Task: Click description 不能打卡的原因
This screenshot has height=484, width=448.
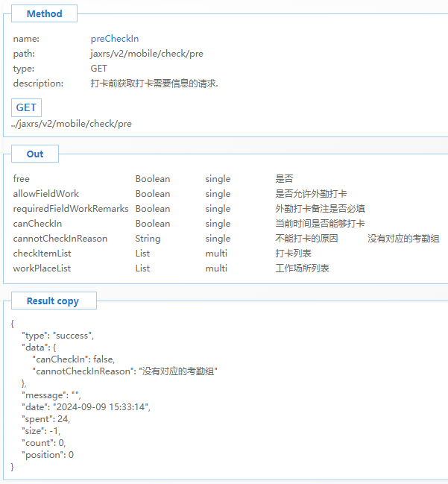Action: click(306, 239)
